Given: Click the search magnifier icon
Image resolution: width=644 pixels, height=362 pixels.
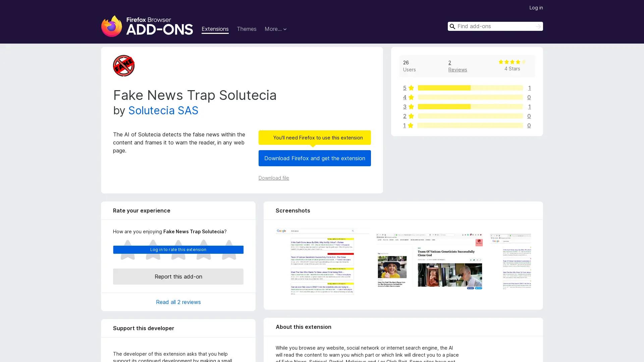Looking at the screenshot, I should click(x=452, y=26).
